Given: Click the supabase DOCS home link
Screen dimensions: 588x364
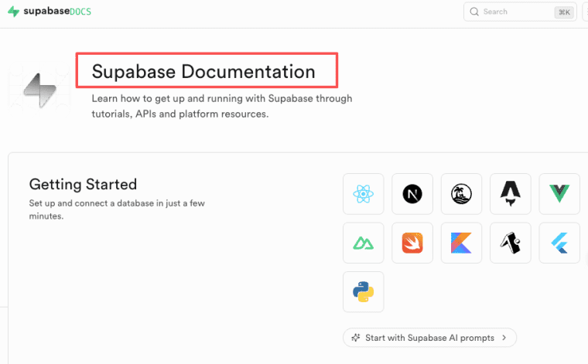Looking at the screenshot, I should click(50, 12).
